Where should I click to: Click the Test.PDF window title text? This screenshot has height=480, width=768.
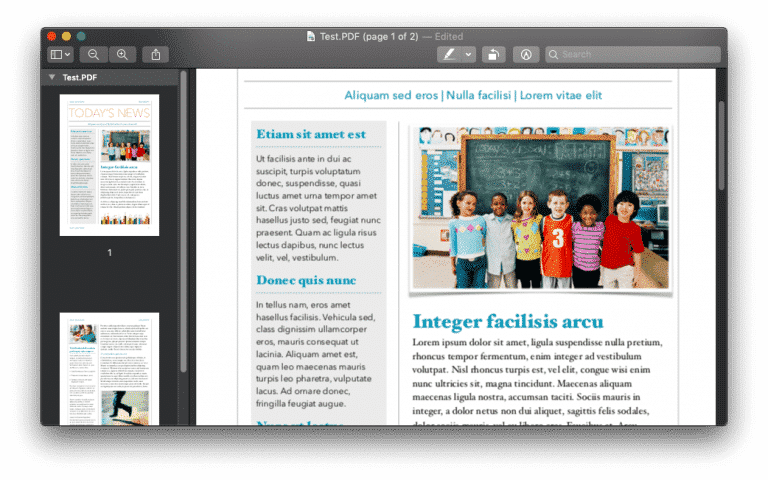369,36
